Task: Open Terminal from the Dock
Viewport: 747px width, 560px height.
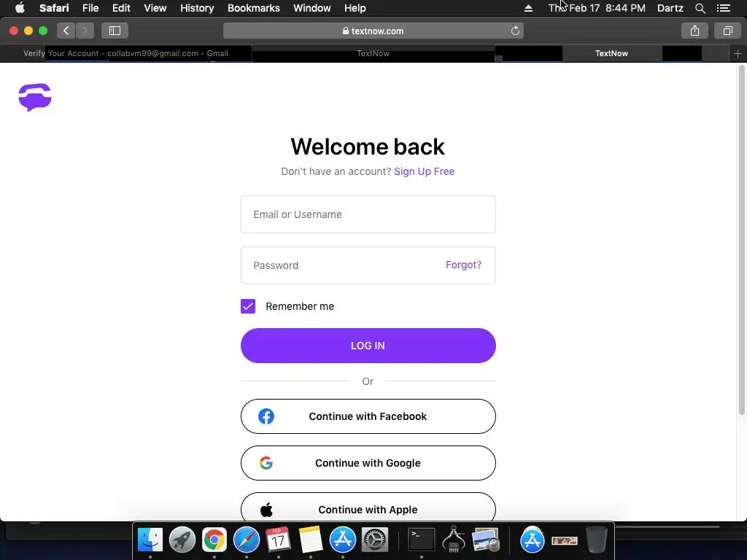Action: point(422,540)
